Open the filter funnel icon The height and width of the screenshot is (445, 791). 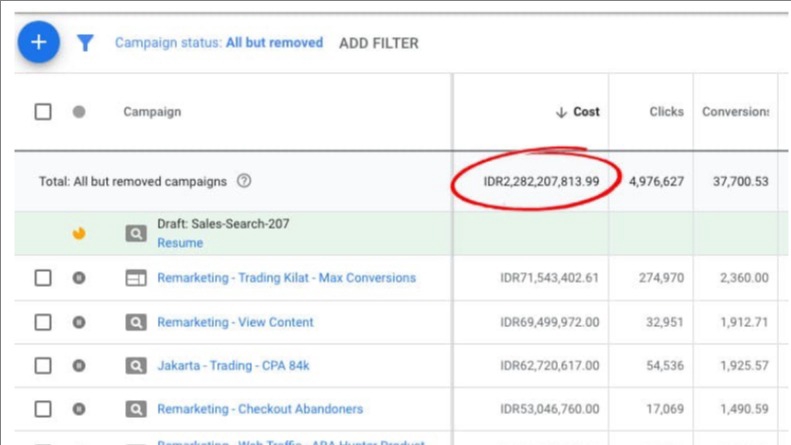pyautogui.click(x=85, y=43)
